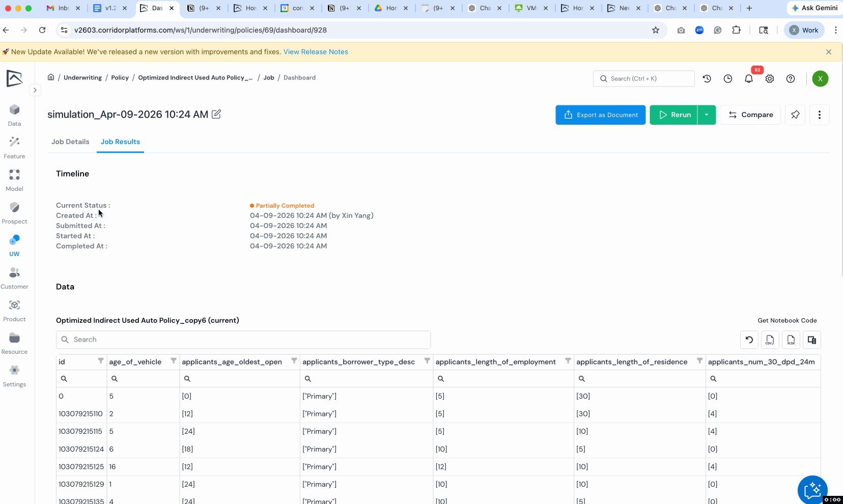
Task: Open the history icon in top bar
Action: point(707,78)
